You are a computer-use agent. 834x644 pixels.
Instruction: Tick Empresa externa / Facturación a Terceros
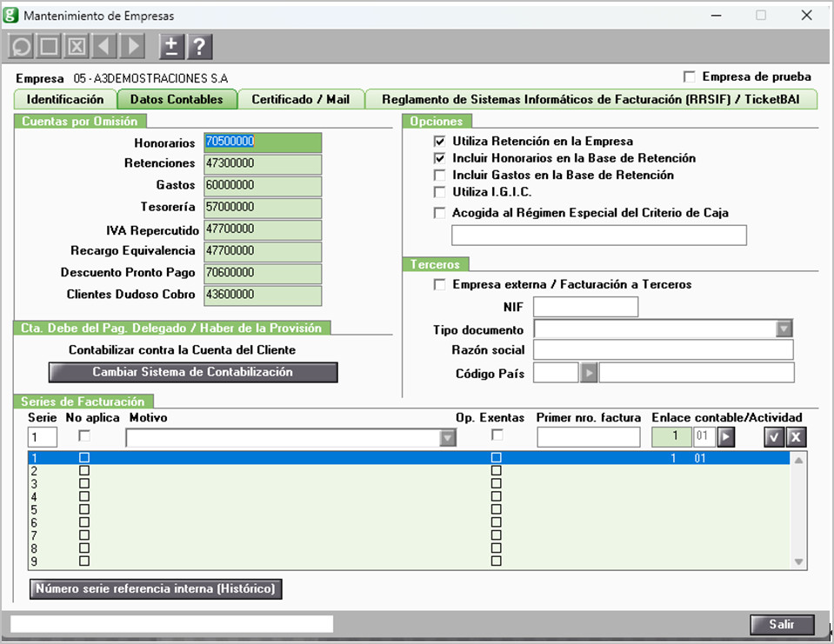pyautogui.click(x=440, y=285)
